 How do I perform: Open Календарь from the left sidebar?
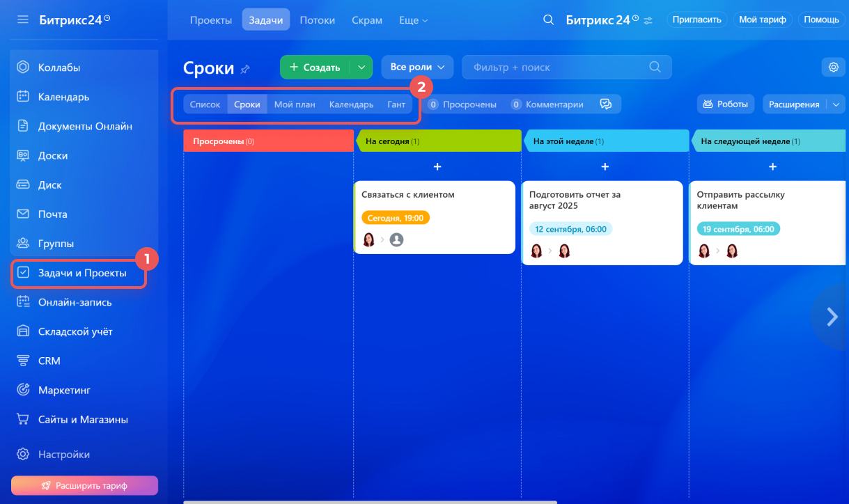(x=63, y=97)
